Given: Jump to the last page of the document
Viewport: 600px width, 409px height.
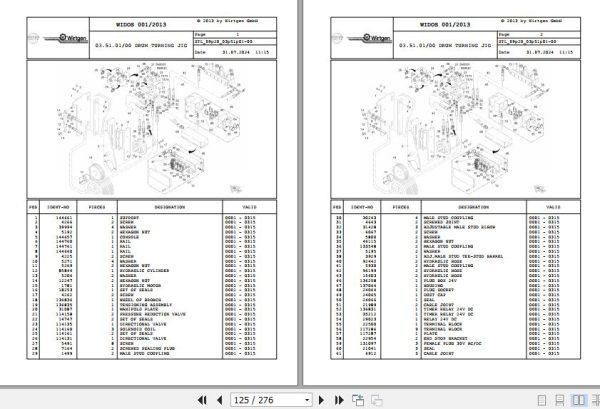Looking at the screenshot, I should [339, 400].
